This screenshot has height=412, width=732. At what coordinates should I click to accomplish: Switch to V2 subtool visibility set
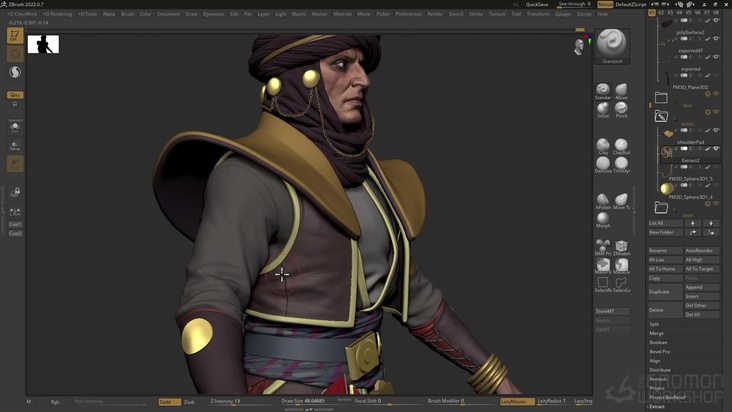click(661, 13)
